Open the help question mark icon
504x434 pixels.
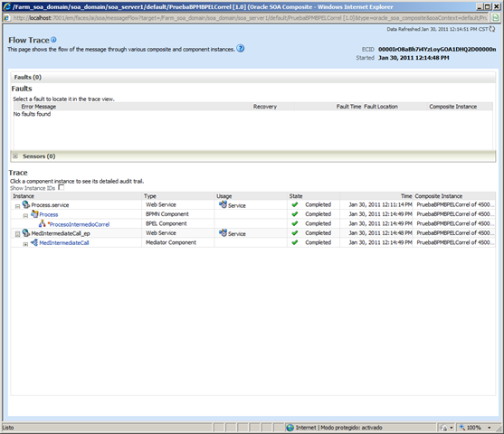tap(241, 48)
